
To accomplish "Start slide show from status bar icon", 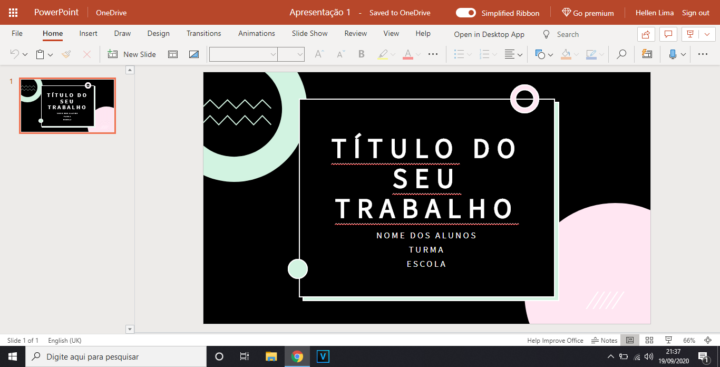I will click(x=669, y=340).
